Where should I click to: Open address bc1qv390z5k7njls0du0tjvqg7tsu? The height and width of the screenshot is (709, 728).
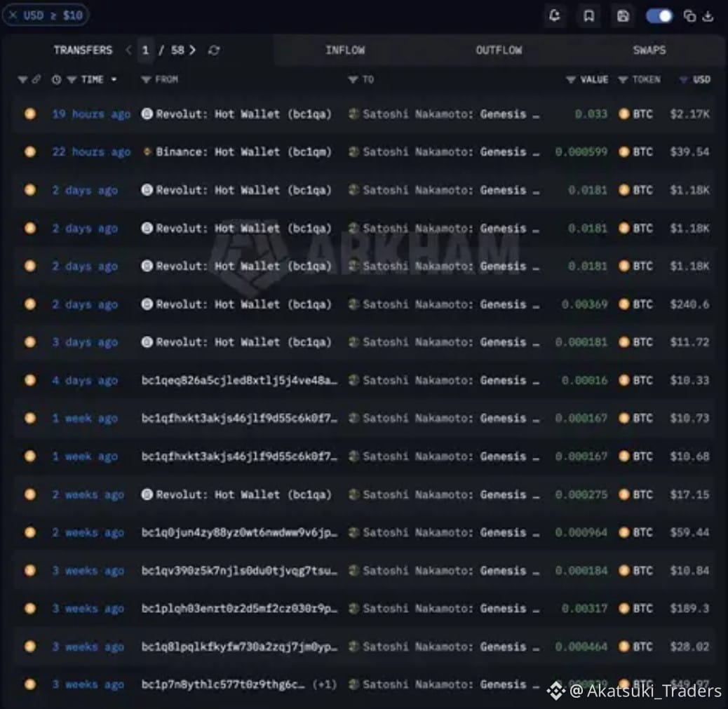coord(240,571)
